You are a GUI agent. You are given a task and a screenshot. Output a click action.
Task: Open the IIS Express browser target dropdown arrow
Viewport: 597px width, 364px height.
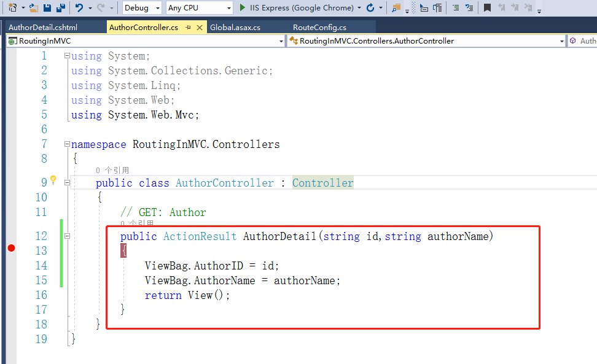[359, 7]
